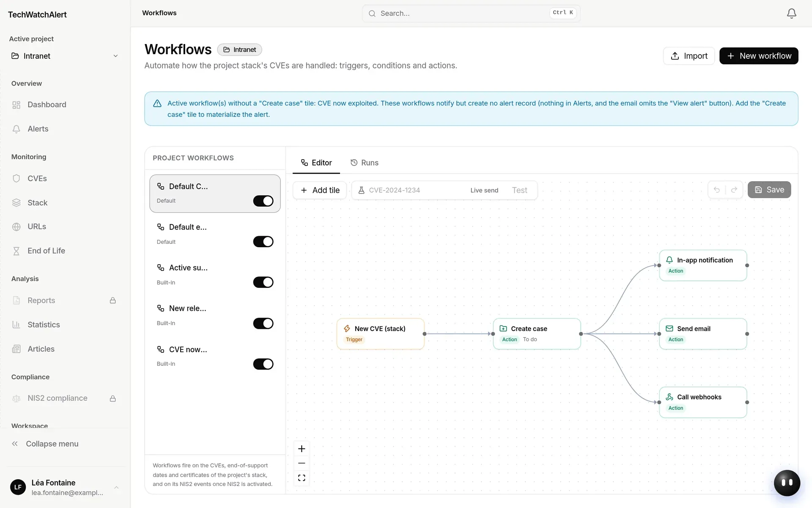Toggle the Default e... workflow switch

pyautogui.click(x=263, y=242)
